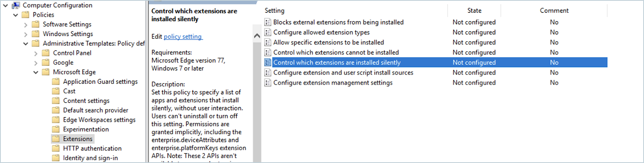
Task: Expand the Software Settings tree node
Action: click(x=26, y=25)
